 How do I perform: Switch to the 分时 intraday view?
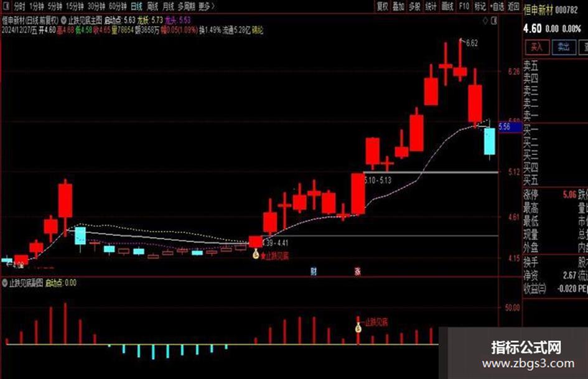pyautogui.click(x=19, y=6)
